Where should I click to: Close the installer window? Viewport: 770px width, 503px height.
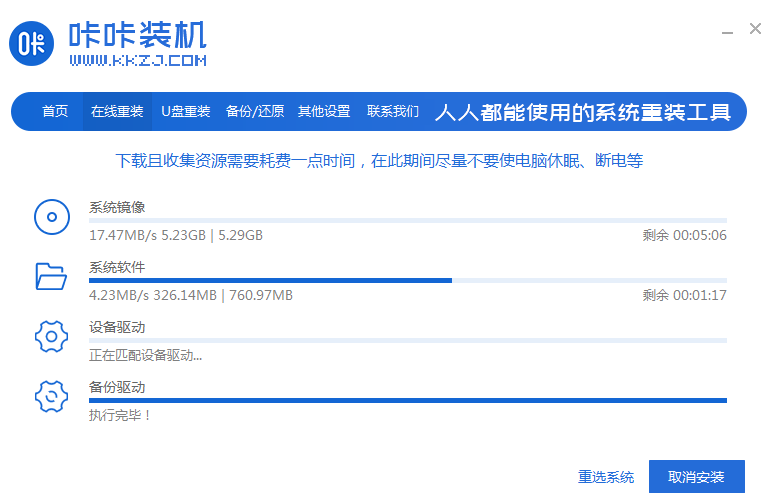[x=755, y=30]
